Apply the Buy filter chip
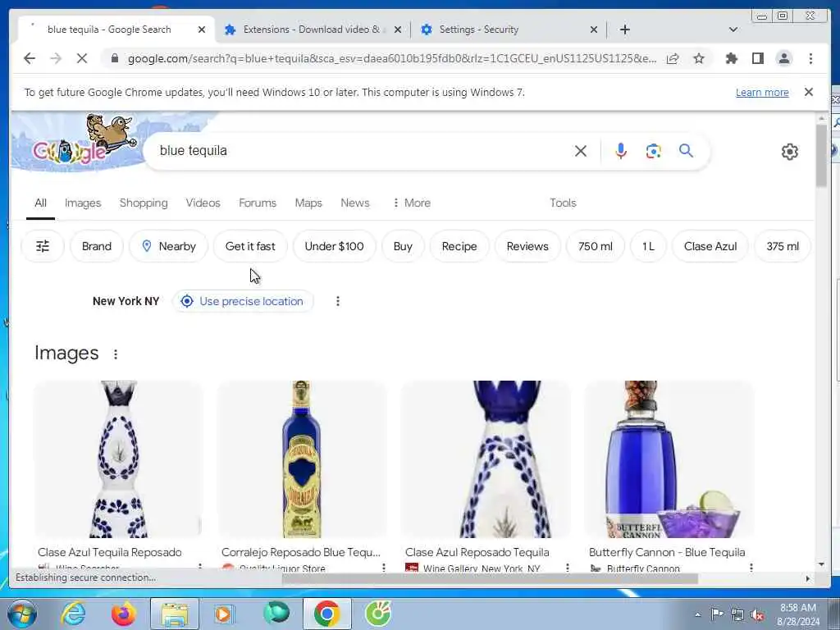The width and height of the screenshot is (840, 630). [x=403, y=246]
